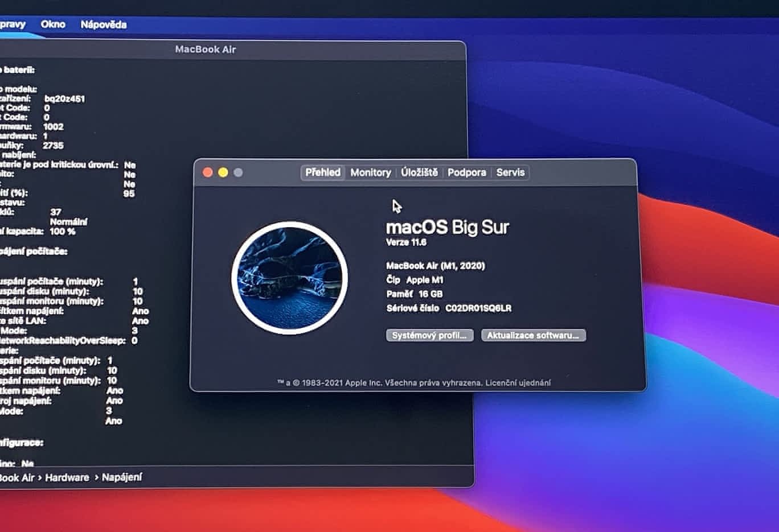779x532 pixels.
Task: Click the serial number C02DR01SQ6LR
Action: point(478,308)
